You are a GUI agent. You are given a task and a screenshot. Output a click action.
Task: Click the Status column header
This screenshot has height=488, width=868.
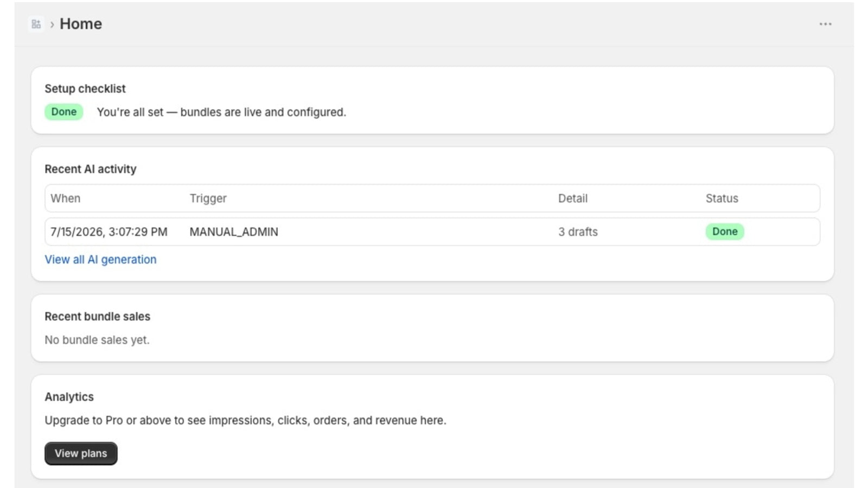[x=722, y=198]
